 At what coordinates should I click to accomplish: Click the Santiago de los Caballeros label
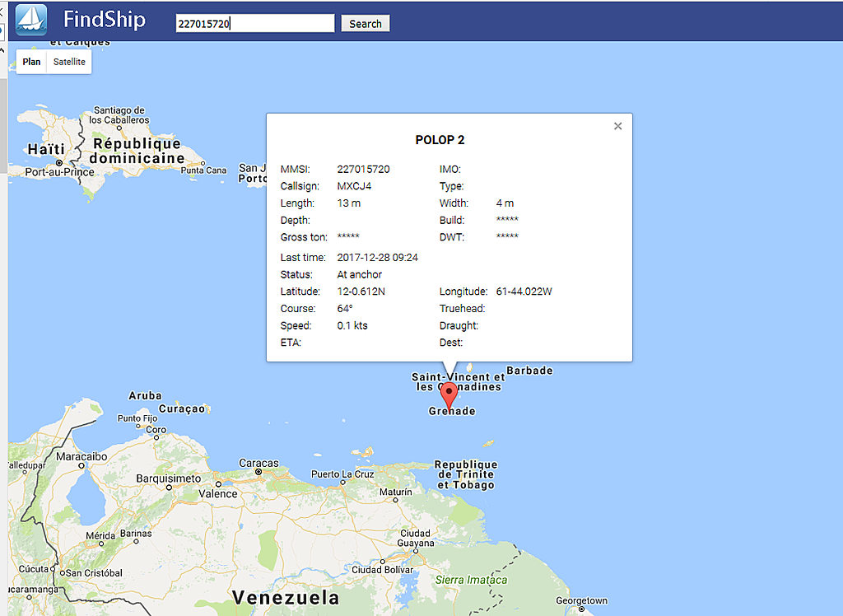click(x=119, y=115)
